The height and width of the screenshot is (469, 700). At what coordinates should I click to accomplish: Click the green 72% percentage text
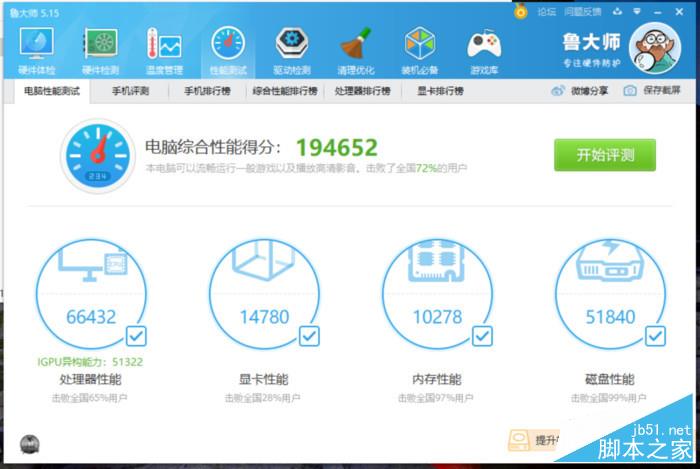(426, 168)
